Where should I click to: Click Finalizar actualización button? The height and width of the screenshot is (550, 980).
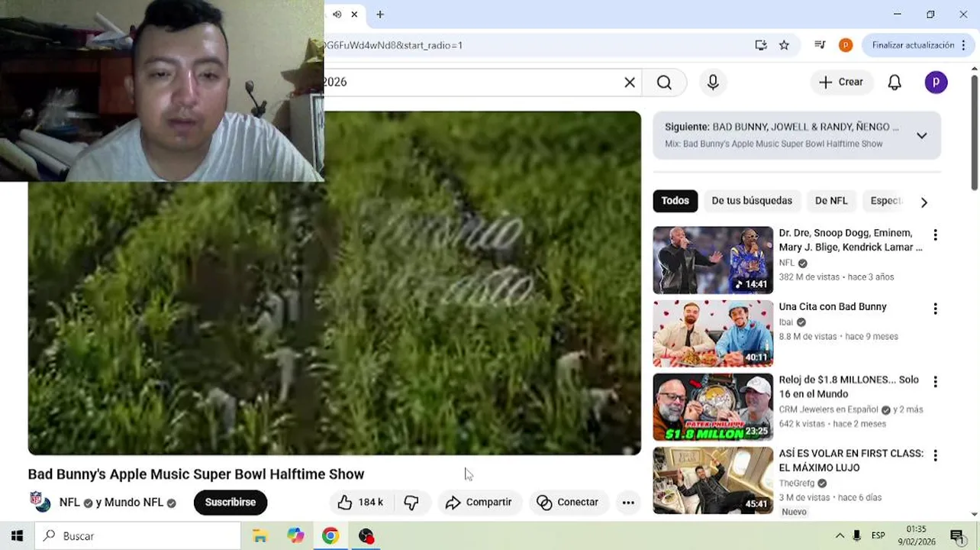pyautogui.click(x=913, y=45)
